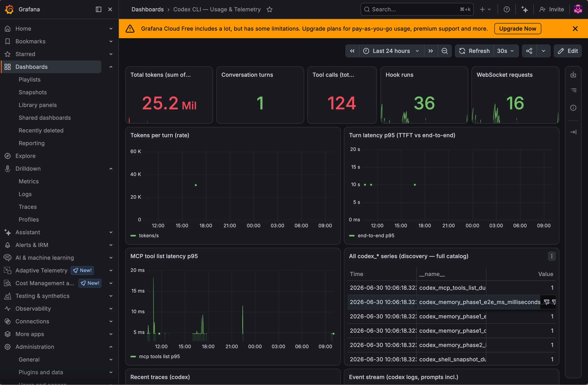Zoom out the time range
588x385 pixels.
(444, 51)
